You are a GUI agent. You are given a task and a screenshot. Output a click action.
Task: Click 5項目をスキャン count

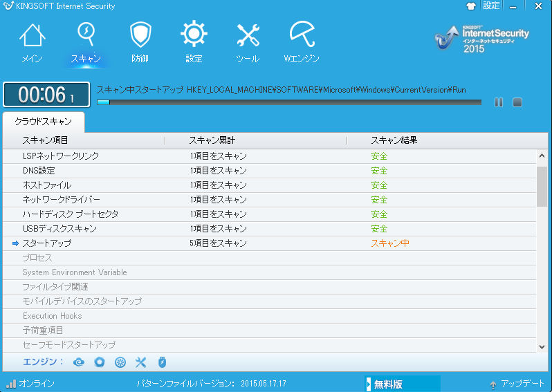tap(219, 243)
